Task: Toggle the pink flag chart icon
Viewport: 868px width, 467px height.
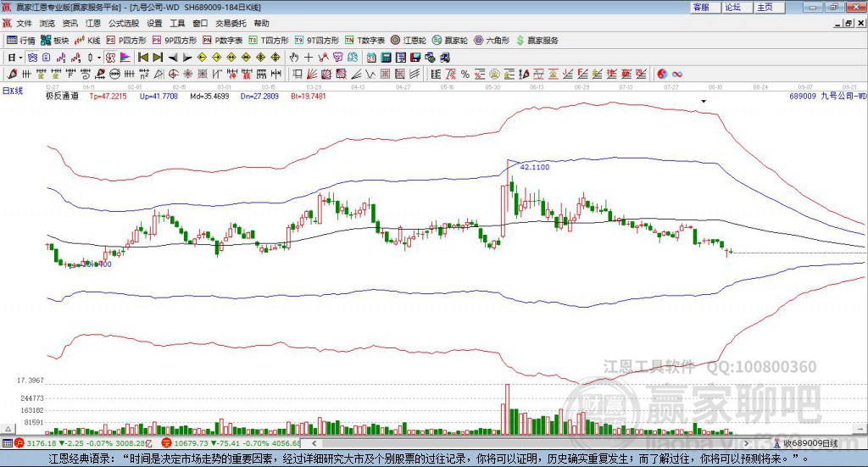Action: [x=125, y=58]
